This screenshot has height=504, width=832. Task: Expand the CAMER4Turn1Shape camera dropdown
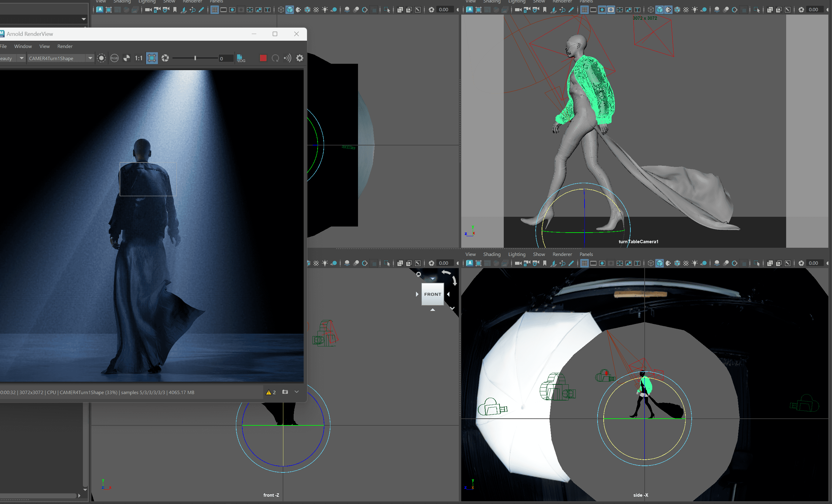pos(90,58)
